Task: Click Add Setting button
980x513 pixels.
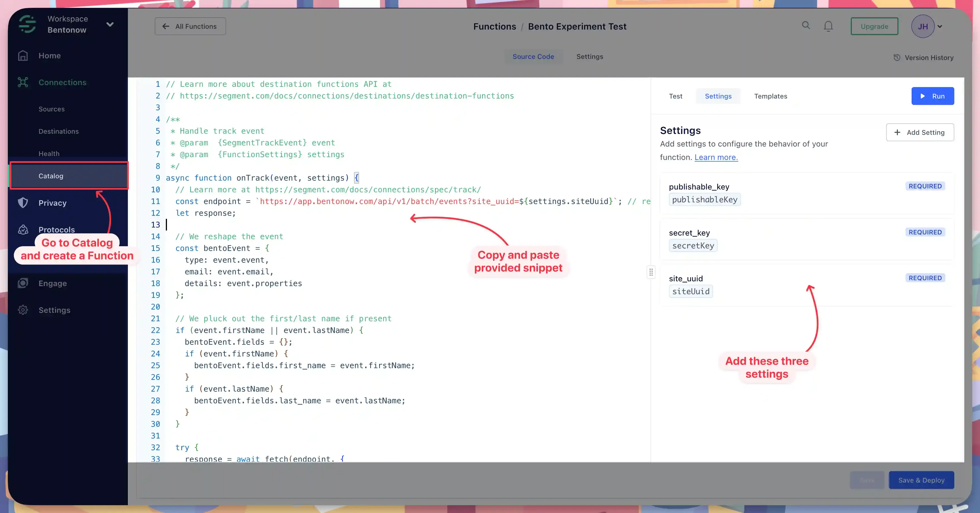Action: (x=919, y=132)
